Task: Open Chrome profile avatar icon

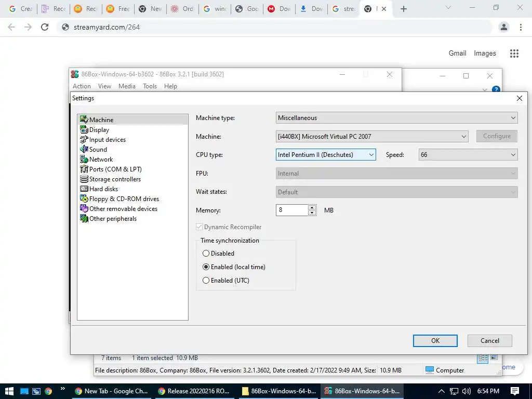Action: [504, 27]
